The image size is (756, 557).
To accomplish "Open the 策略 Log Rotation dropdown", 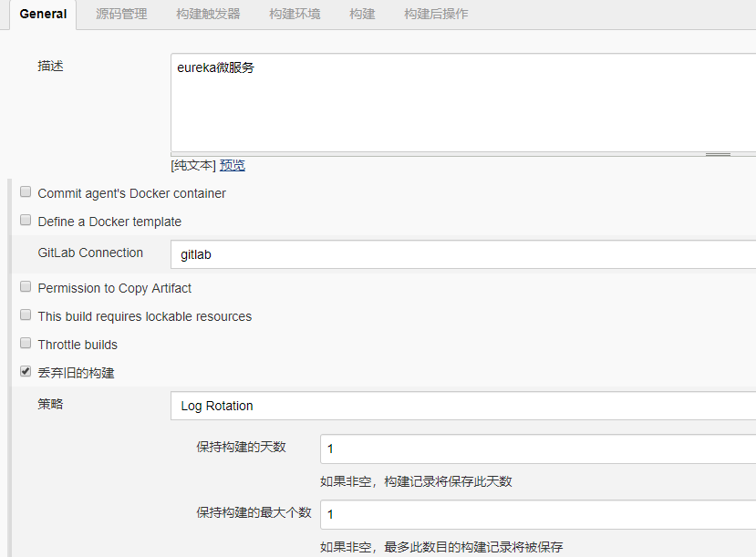I will coord(463,406).
